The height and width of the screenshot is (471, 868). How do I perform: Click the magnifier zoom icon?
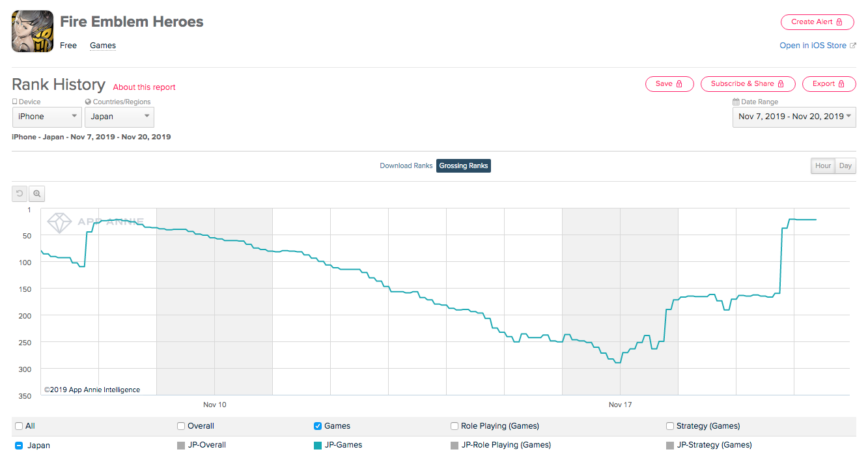tap(37, 193)
